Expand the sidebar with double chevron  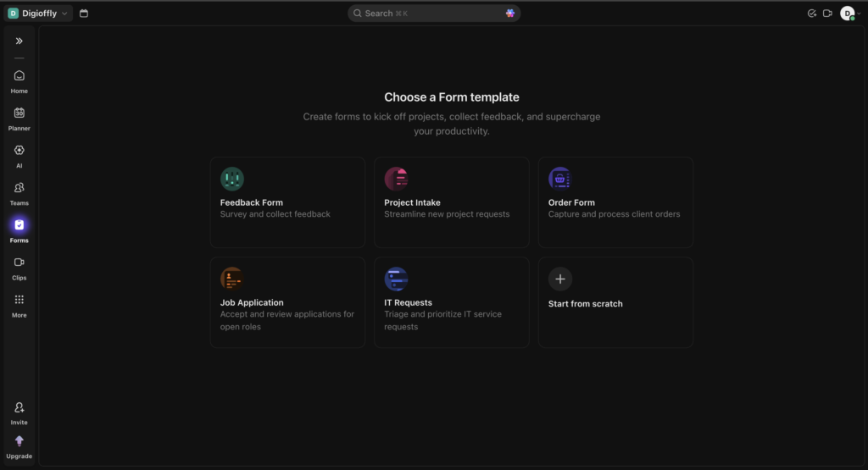pyautogui.click(x=19, y=41)
